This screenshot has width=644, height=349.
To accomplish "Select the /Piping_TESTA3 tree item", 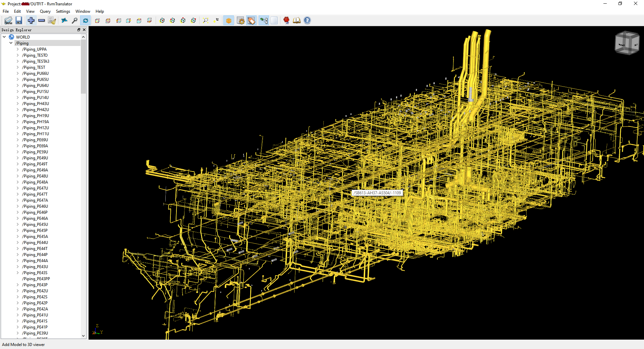I will click(36, 61).
